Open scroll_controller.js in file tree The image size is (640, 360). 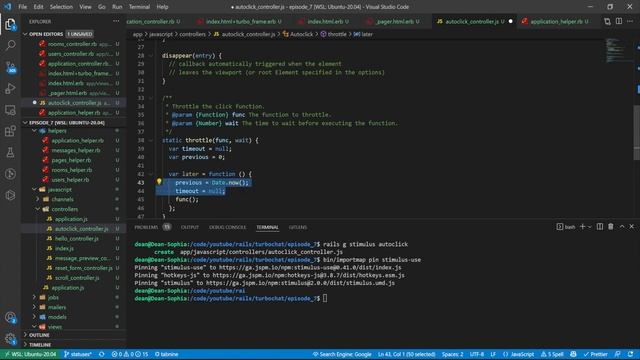(77, 278)
